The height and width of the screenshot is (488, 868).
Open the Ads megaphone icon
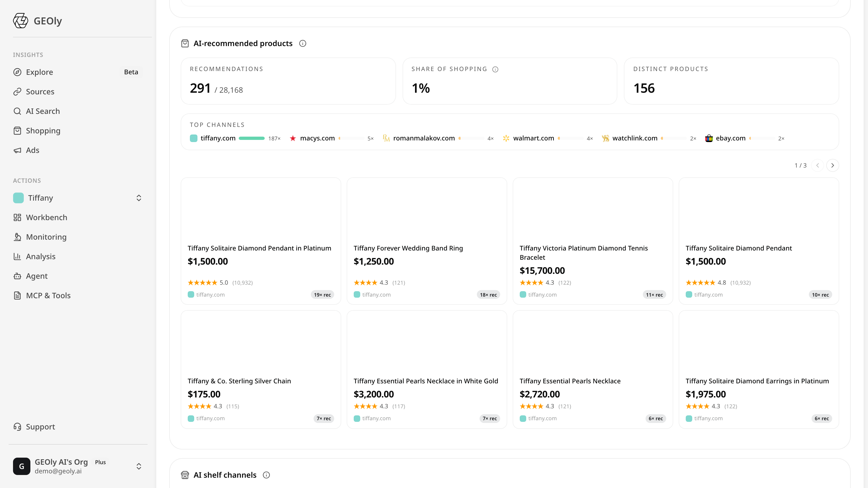(x=17, y=150)
